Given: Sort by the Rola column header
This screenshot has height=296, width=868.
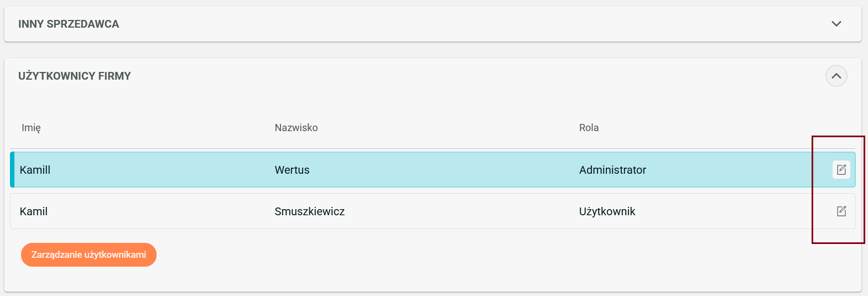Looking at the screenshot, I should (589, 128).
